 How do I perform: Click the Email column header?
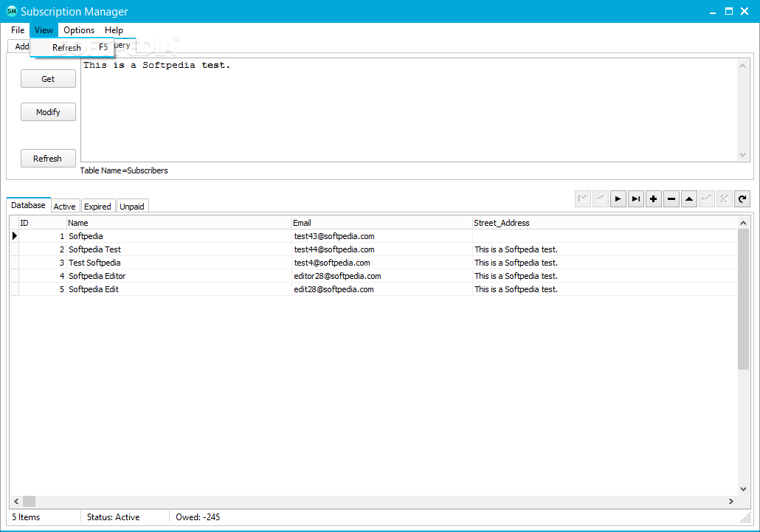pos(382,223)
